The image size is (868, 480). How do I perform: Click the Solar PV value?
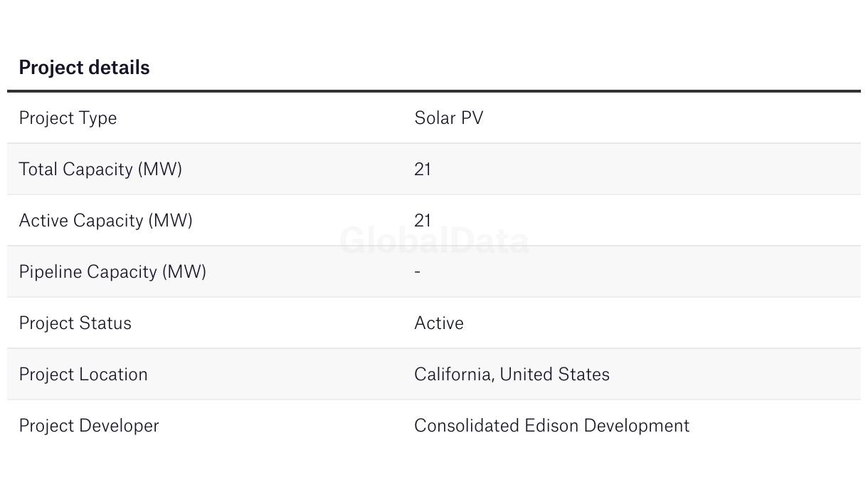tap(449, 118)
